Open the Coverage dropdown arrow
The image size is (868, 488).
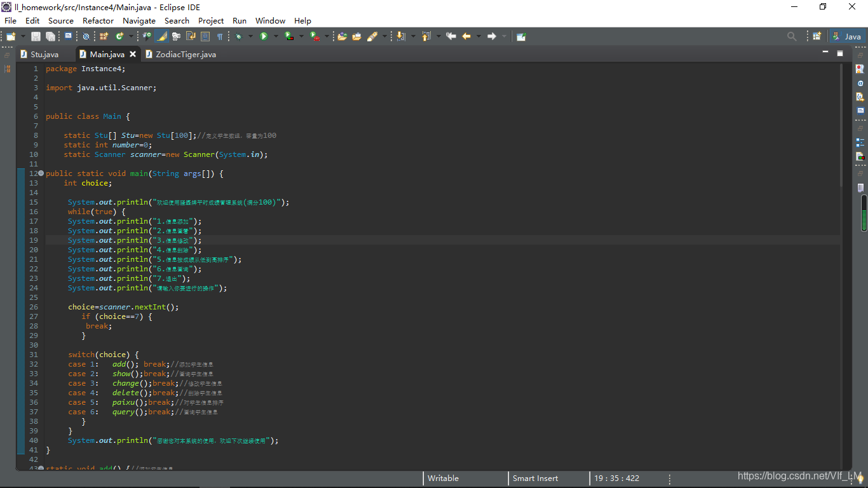point(301,37)
